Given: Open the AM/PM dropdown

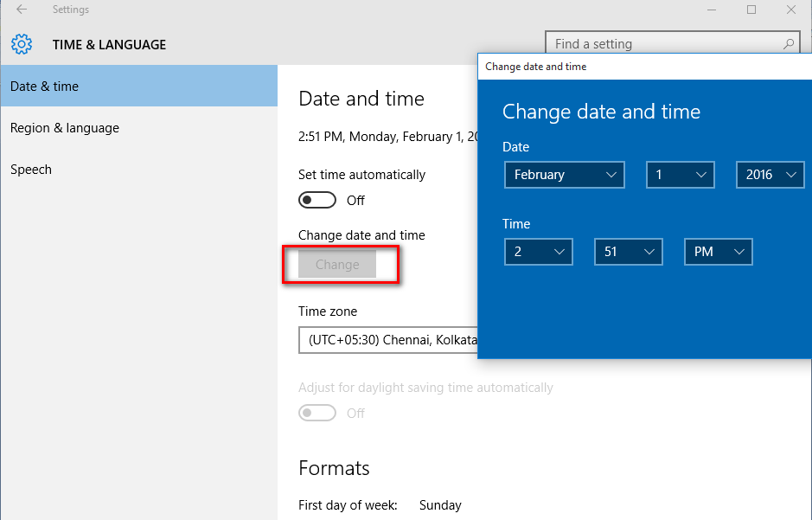Looking at the screenshot, I should (x=718, y=251).
